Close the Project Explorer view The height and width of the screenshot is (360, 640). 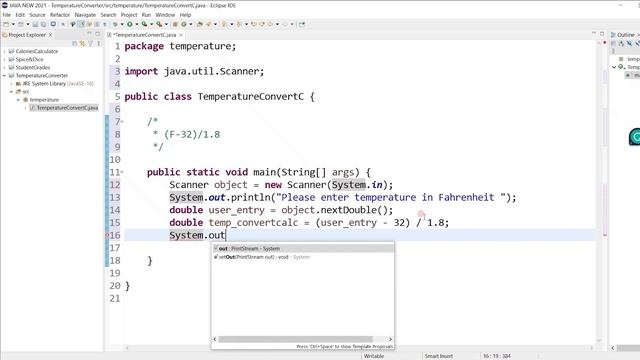click(x=51, y=35)
